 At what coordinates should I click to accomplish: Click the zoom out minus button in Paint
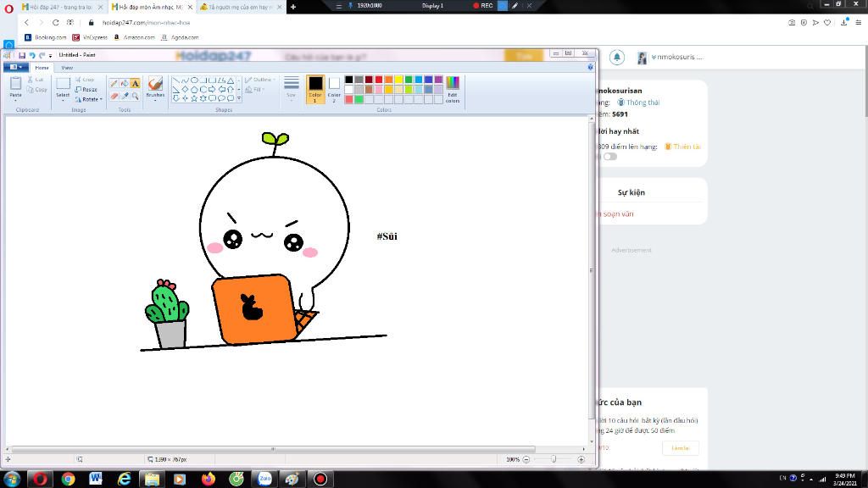[x=526, y=459]
